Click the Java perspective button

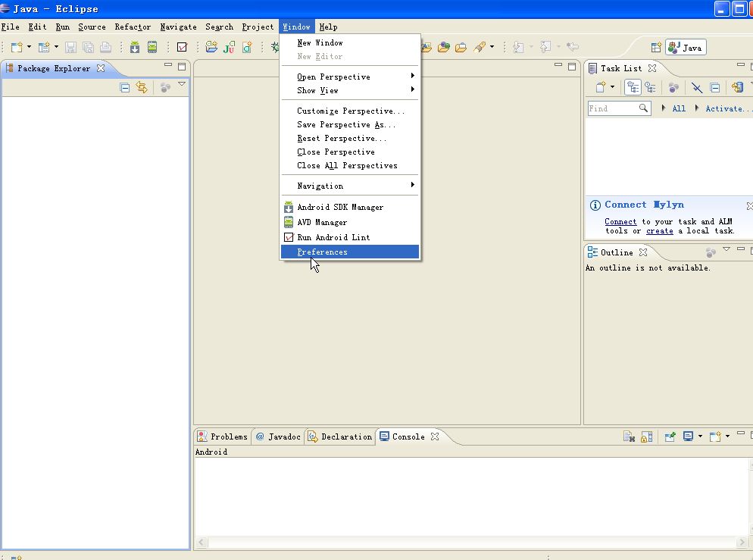tap(686, 48)
